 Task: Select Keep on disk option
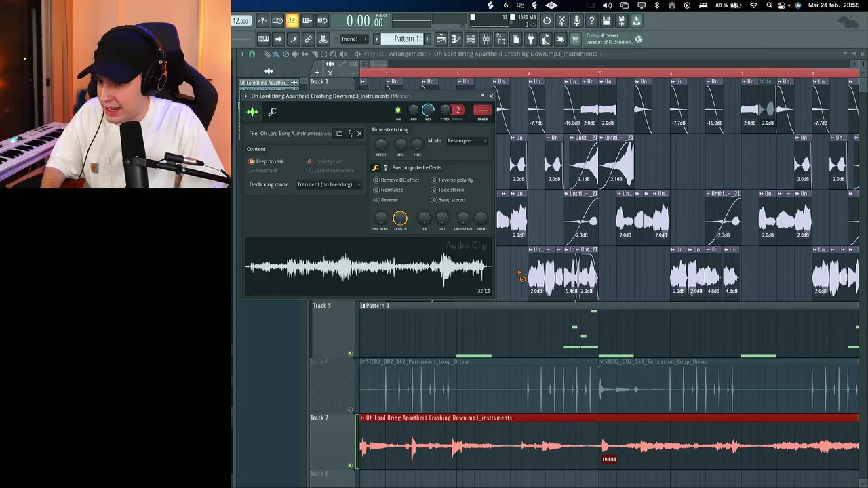[267, 161]
